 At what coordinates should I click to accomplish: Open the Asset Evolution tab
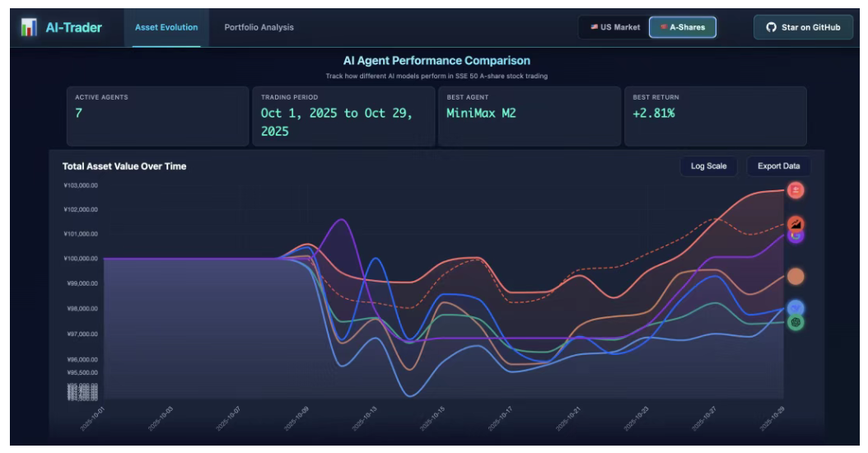click(166, 27)
